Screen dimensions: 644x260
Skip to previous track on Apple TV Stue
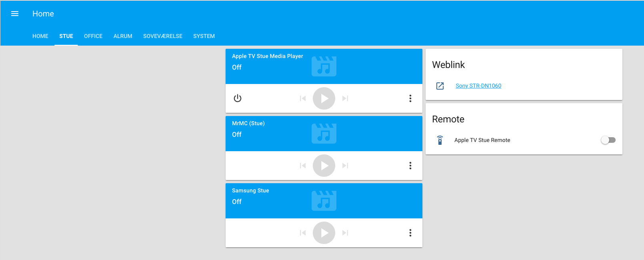[303, 98]
